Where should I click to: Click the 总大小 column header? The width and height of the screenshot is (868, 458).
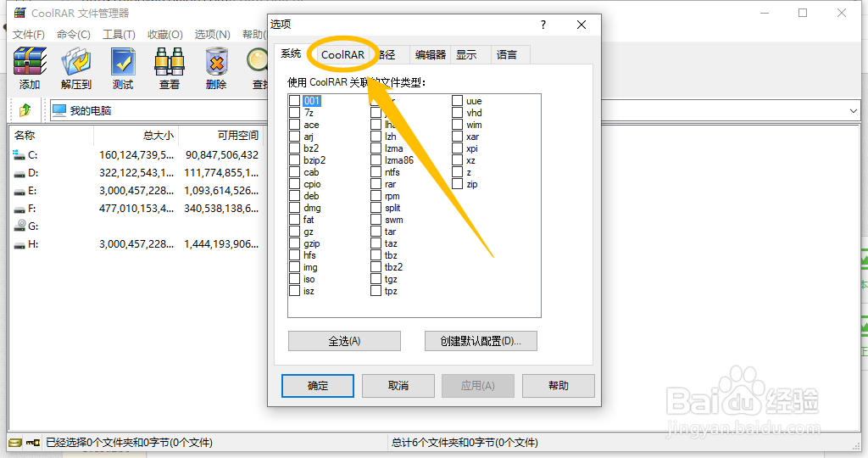136,135
